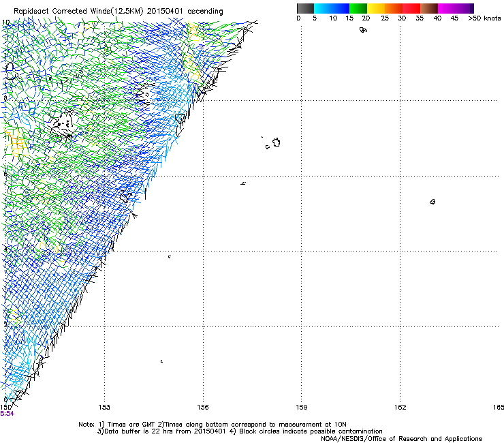Click the '159' longitude axis label
Viewport: 504px width, 443px height.
(x=301, y=408)
